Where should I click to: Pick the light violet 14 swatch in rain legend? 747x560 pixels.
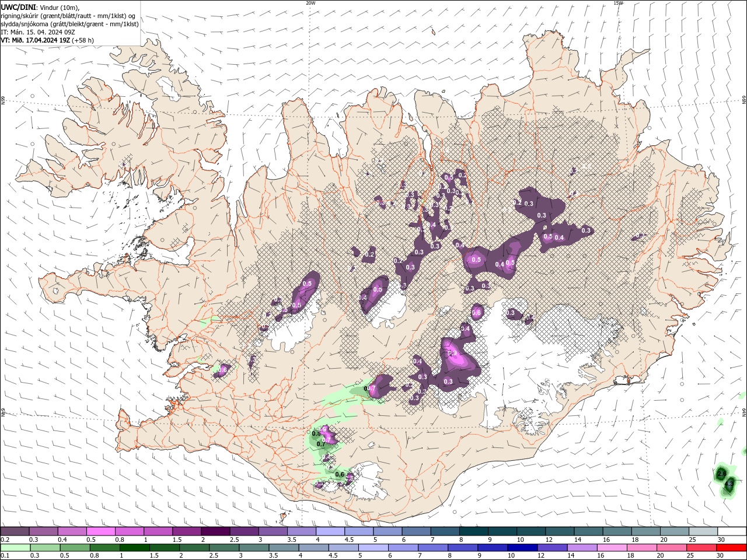(582, 548)
